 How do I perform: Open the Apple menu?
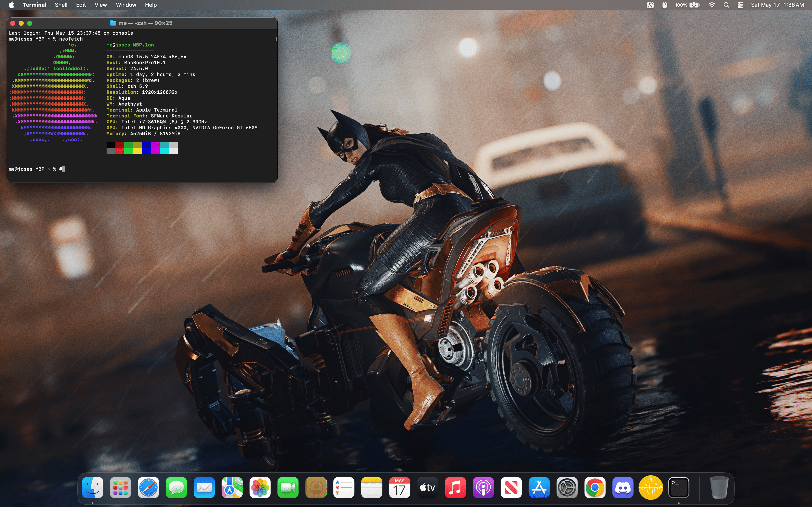point(11,5)
